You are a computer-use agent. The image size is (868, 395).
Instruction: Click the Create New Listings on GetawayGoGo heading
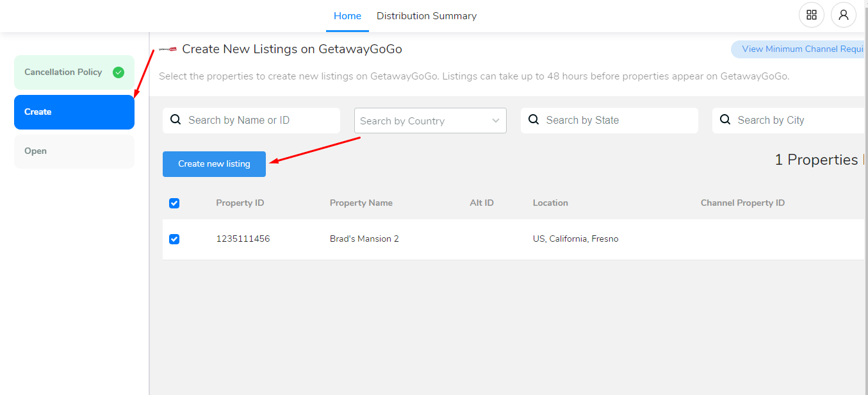coord(292,49)
